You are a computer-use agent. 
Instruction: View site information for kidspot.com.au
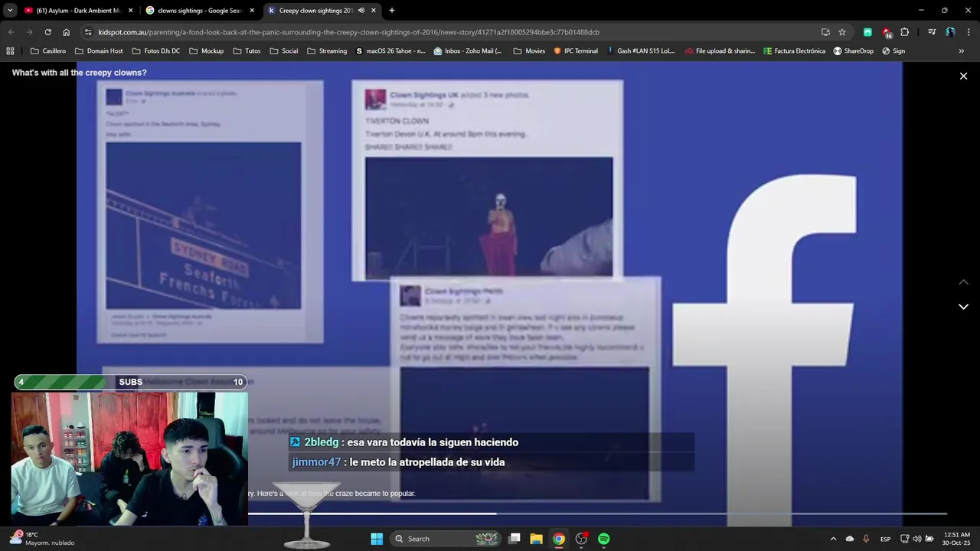click(89, 32)
